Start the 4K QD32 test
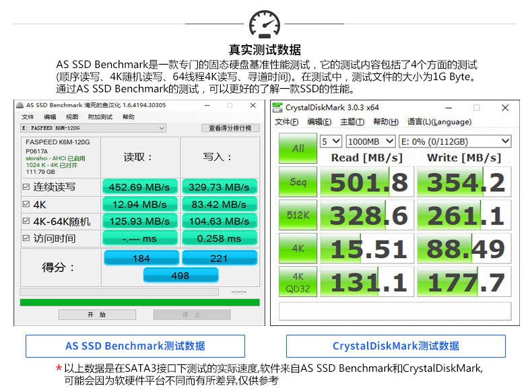 (298, 282)
